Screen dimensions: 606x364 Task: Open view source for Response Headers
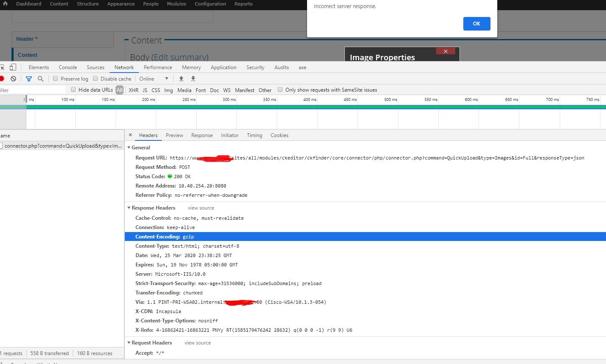pyautogui.click(x=200, y=208)
